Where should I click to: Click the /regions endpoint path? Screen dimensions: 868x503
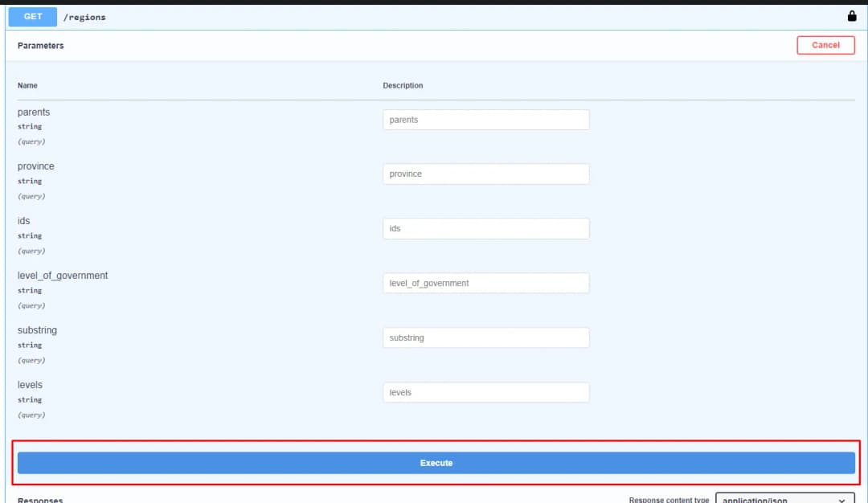84,17
